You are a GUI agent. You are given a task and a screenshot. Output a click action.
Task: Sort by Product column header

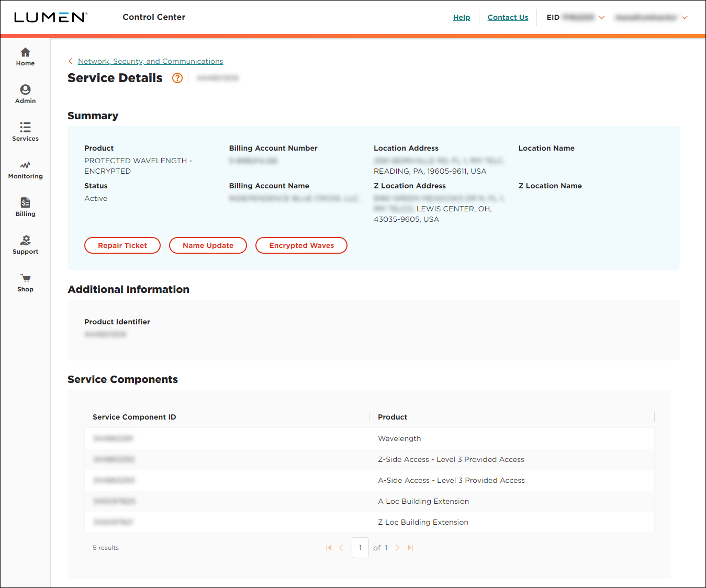393,417
